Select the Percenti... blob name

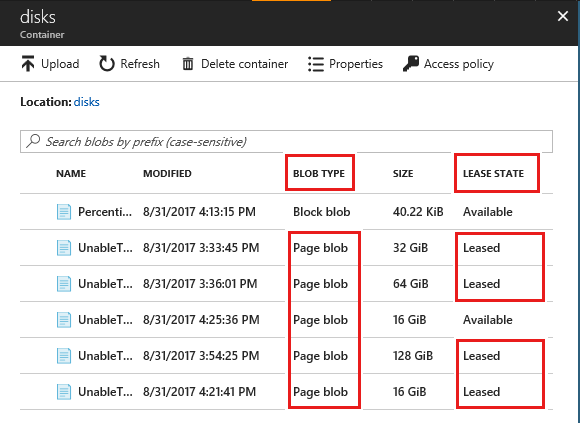[105, 212]
